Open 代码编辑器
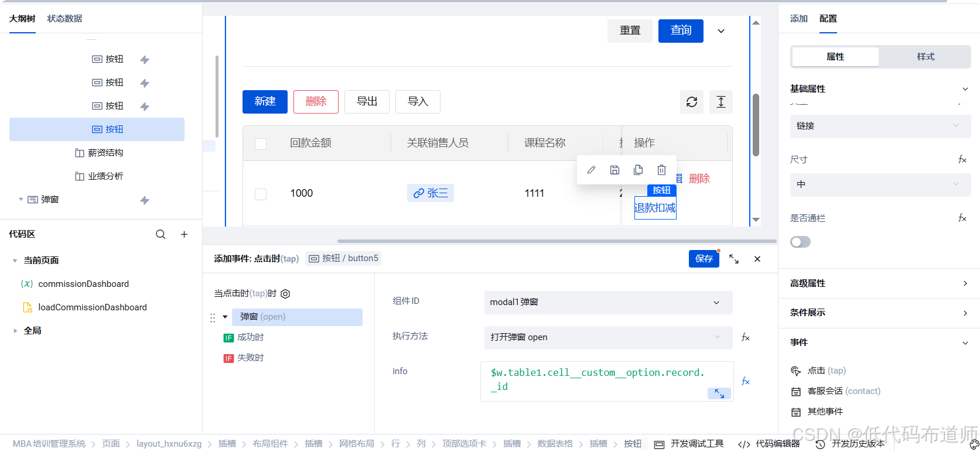The height and width of the screenshot is (452, 980). coord(769,444)
